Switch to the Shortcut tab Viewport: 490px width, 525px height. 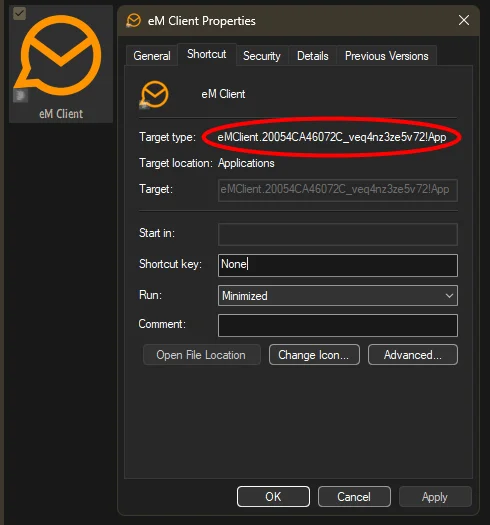pyautogui.click(x=207, y=54)
